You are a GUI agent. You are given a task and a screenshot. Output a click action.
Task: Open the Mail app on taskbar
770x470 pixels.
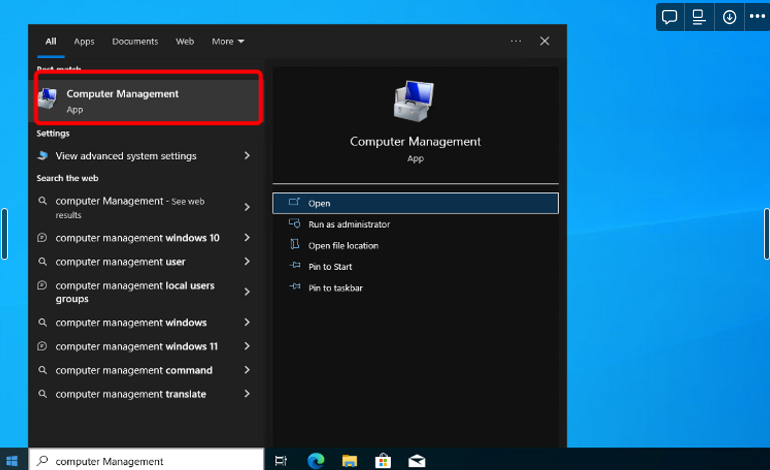(x=416, y=461)
